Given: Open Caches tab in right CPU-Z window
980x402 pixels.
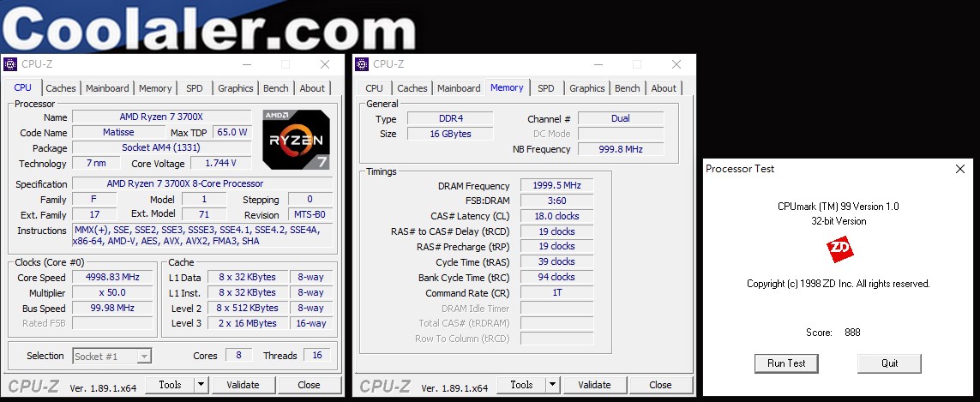Looking at the screenshot, I should point(412,88).
